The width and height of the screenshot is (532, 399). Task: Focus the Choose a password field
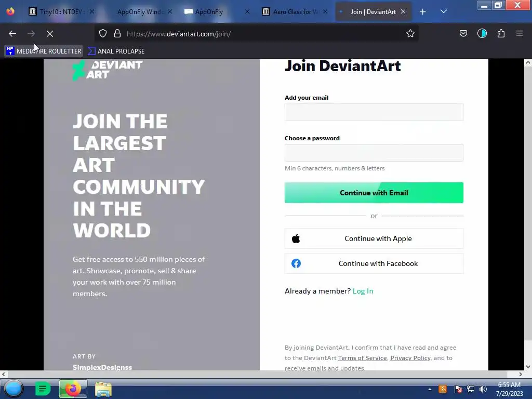[374, 153]
